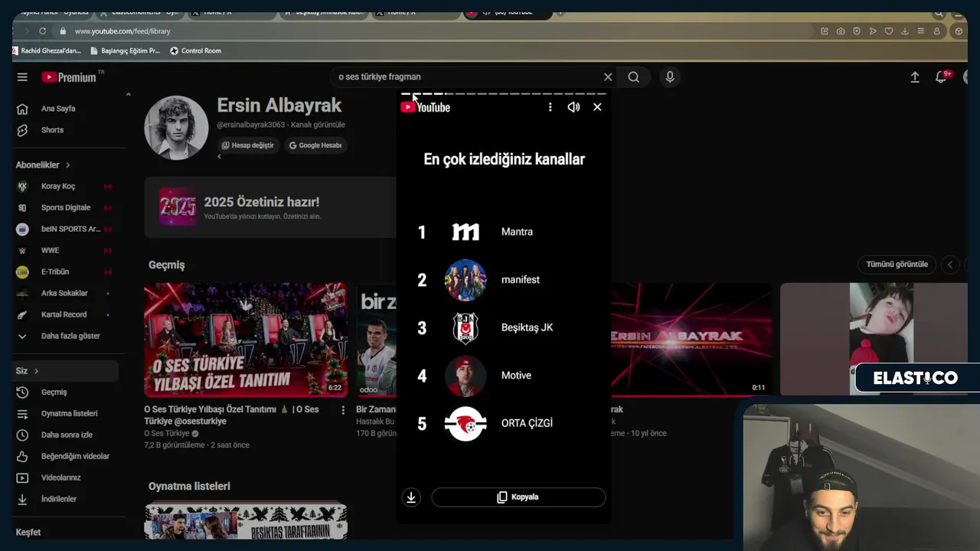
Task: Open the hamburger guide menu
Action: pyautogui.click(x=22, y=77)
